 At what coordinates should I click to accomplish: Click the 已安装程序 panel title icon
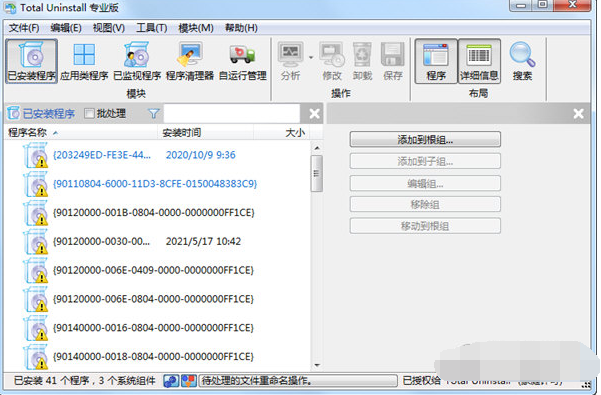pyautogui.click(x=13, y=113)
